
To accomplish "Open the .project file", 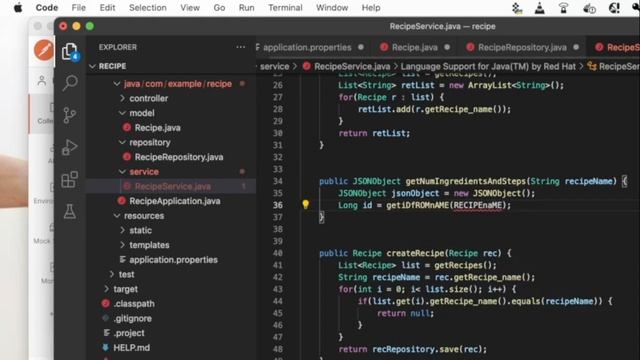I will click(x=129, y=333).
